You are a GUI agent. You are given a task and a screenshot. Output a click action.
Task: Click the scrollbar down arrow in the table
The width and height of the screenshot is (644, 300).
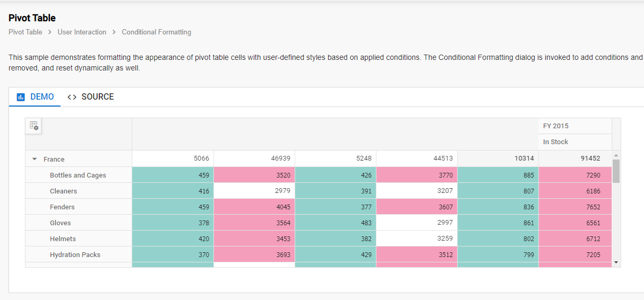click(x=616, y=262)
